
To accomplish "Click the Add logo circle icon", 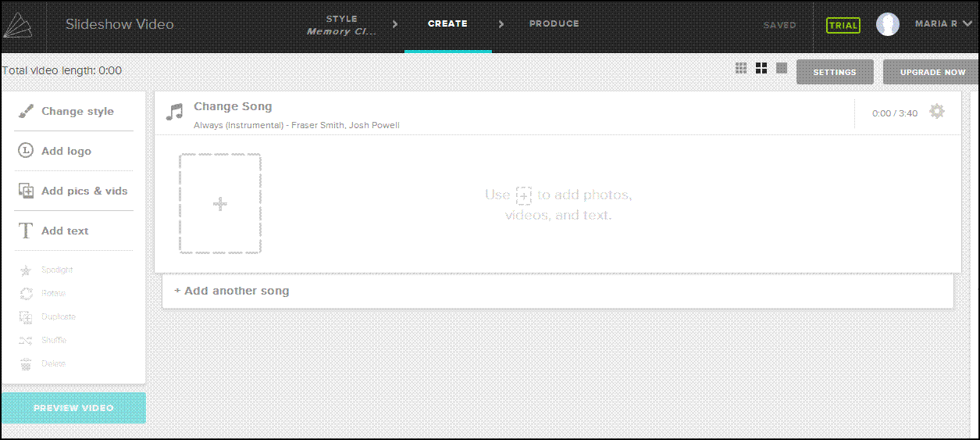I will pos(26,151).
